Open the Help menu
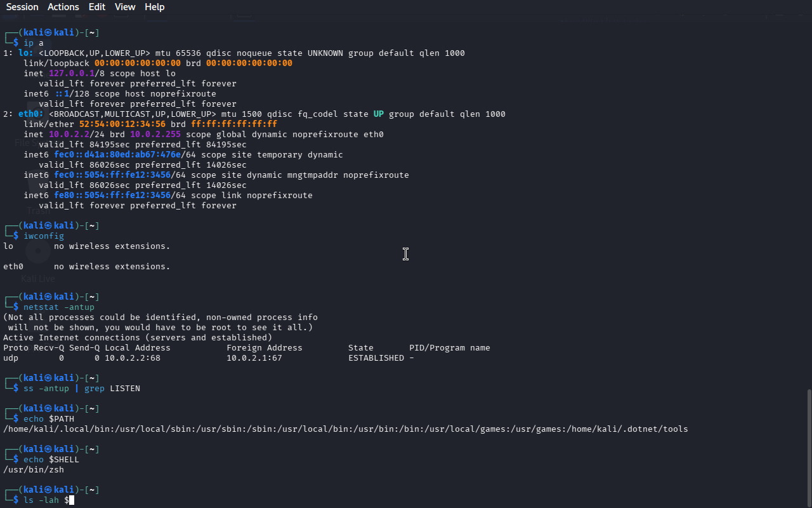812x508 pixels. (x=154, y=7)
